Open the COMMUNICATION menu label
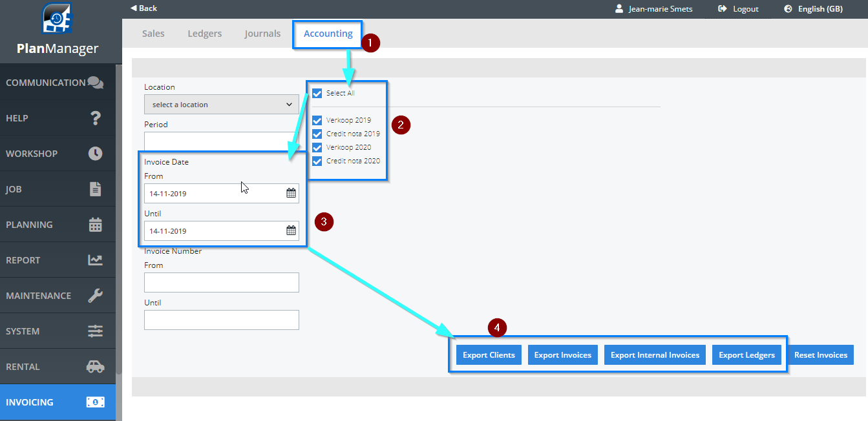 (x=46, y=83)
